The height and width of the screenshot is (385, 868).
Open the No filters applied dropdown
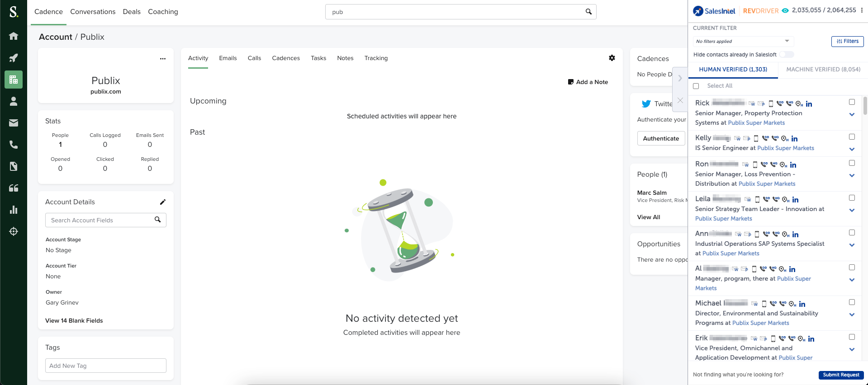click(x=744, y=41)
